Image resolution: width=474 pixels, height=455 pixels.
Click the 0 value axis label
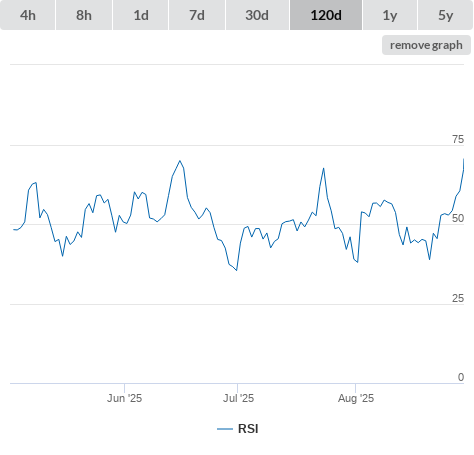461,377
